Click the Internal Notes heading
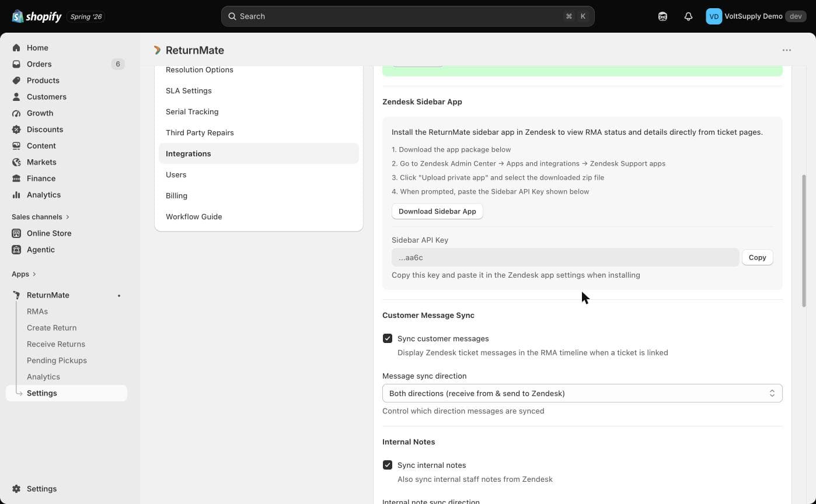Image resolution: width=816 pixels, height=504 pixels. [409, 442]
